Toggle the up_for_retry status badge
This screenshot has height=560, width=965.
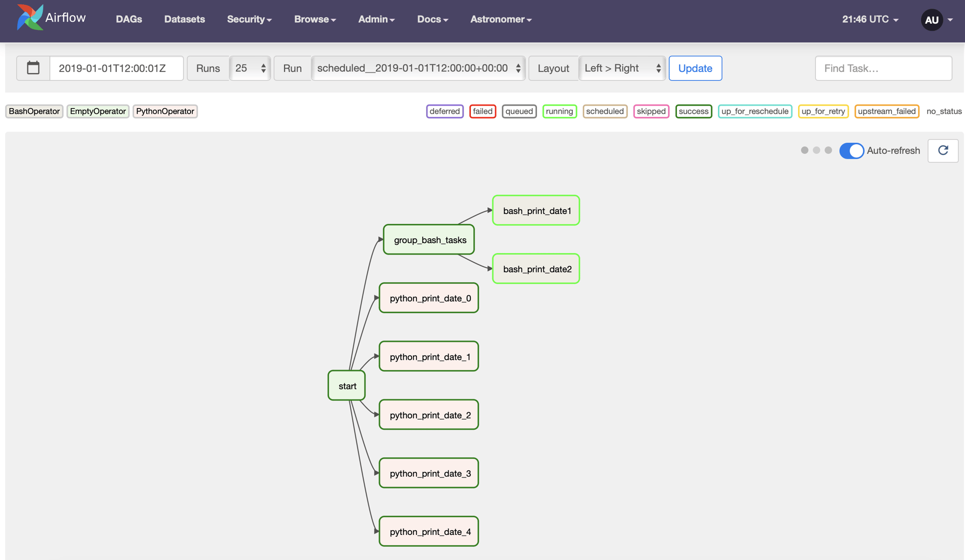coord(823,111)
